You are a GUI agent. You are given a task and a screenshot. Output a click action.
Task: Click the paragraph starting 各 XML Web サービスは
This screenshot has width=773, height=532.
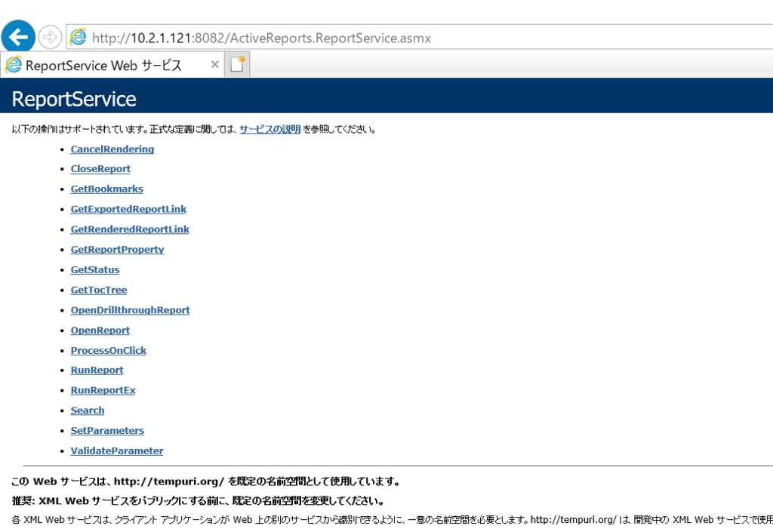392,520
